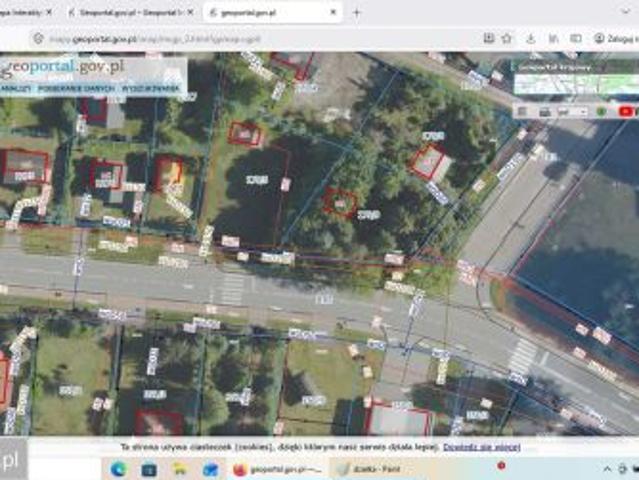This screenshot has height=480, width=639.
Task: Expand the list all tabs chevron
Action: [x=626, y=12]
